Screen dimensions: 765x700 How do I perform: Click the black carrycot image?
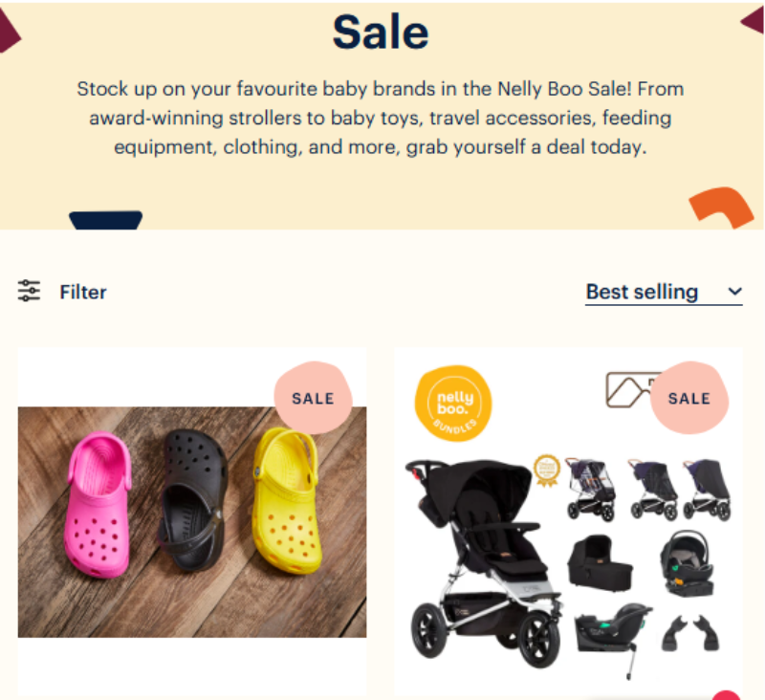[x=600, y=564]
